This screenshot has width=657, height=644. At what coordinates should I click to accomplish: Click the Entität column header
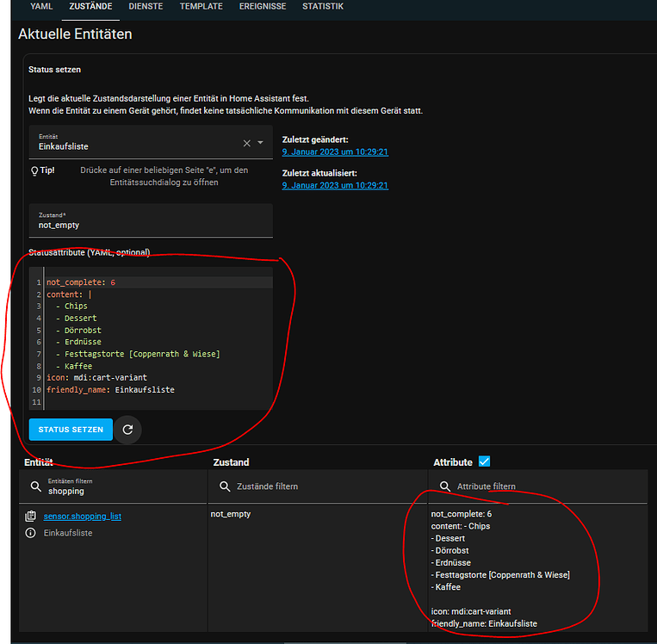pos(39,462)
